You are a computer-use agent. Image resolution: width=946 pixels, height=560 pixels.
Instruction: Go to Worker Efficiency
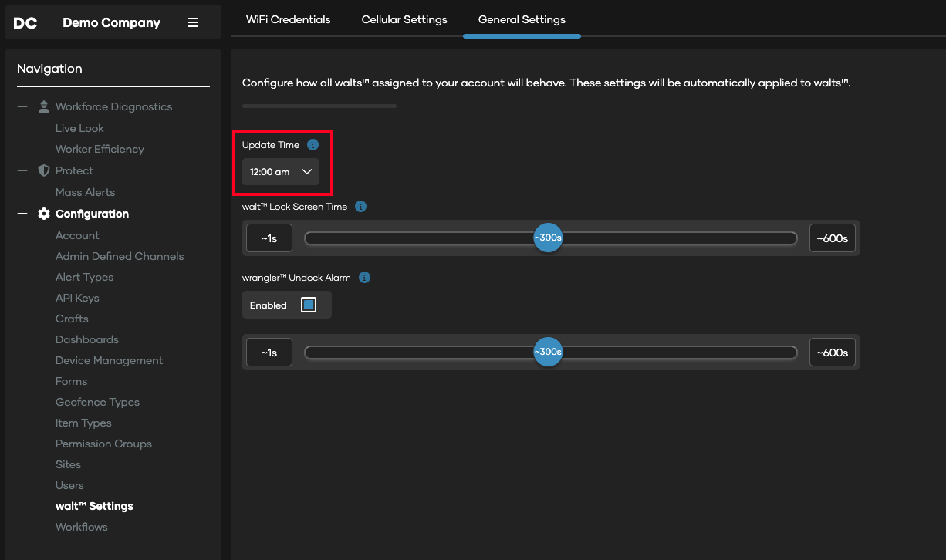coord(100,149)
